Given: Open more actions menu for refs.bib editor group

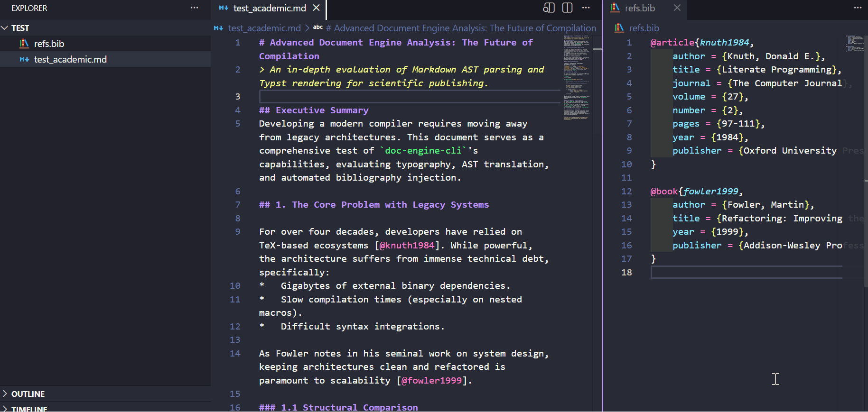Looking at the screenshot, I should click(858, 8).
